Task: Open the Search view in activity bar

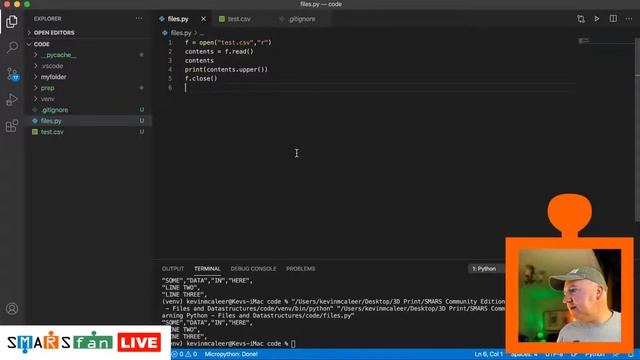Action: point(12,47)
